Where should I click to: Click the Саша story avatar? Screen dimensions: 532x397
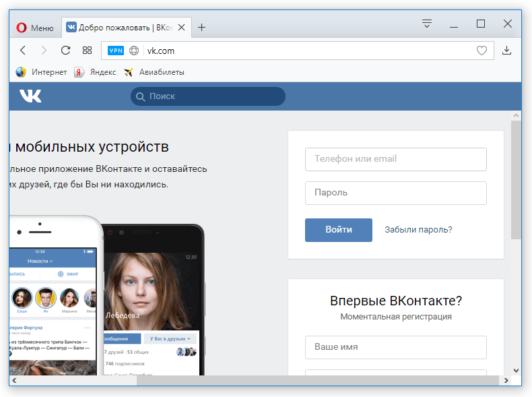[22, 298]
